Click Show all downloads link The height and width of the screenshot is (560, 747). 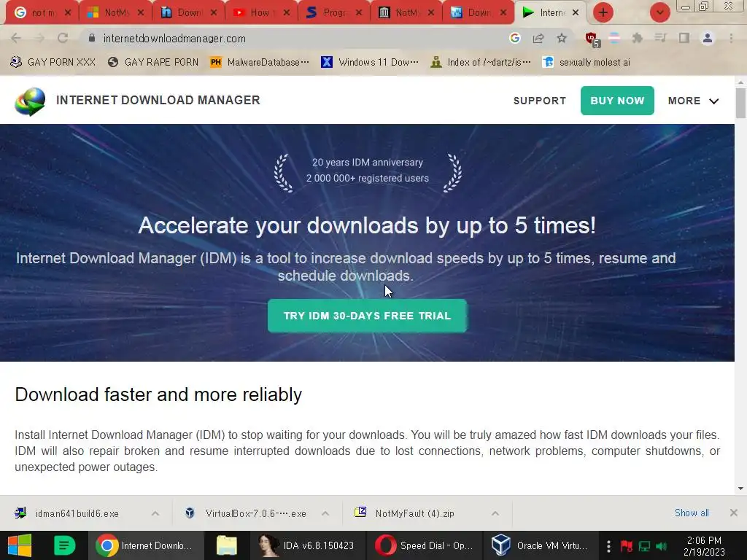point(692,513)
